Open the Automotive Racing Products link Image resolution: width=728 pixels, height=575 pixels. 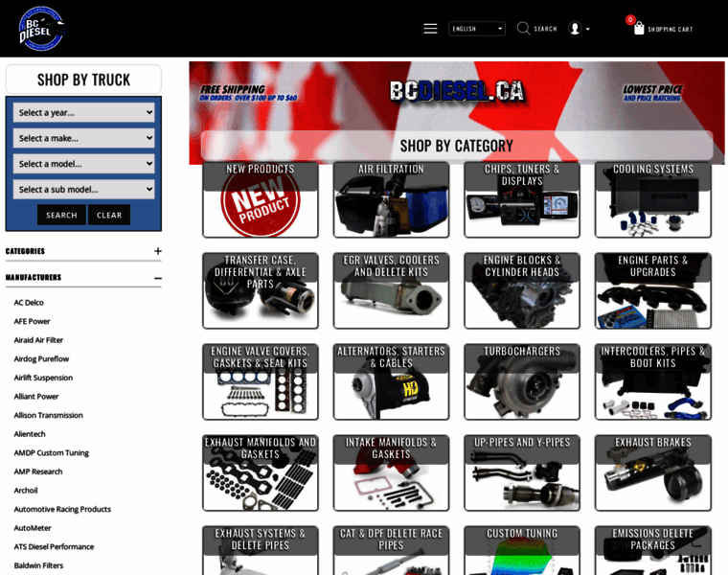click(x=62, y=510)
